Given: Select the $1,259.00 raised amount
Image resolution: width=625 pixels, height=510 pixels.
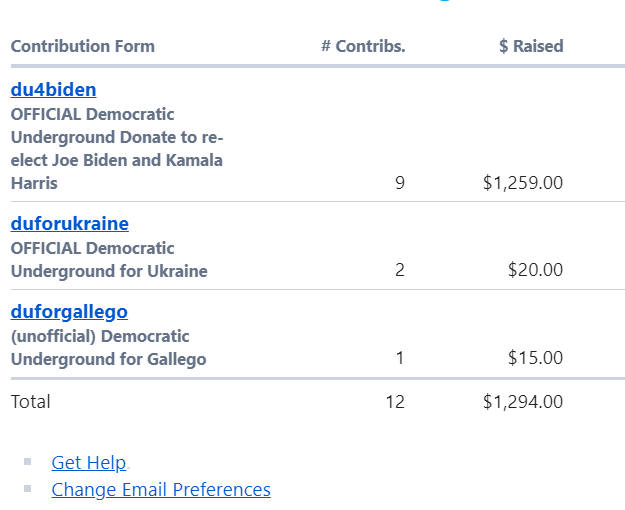Looking at the screenshot, I should point(523,183).
